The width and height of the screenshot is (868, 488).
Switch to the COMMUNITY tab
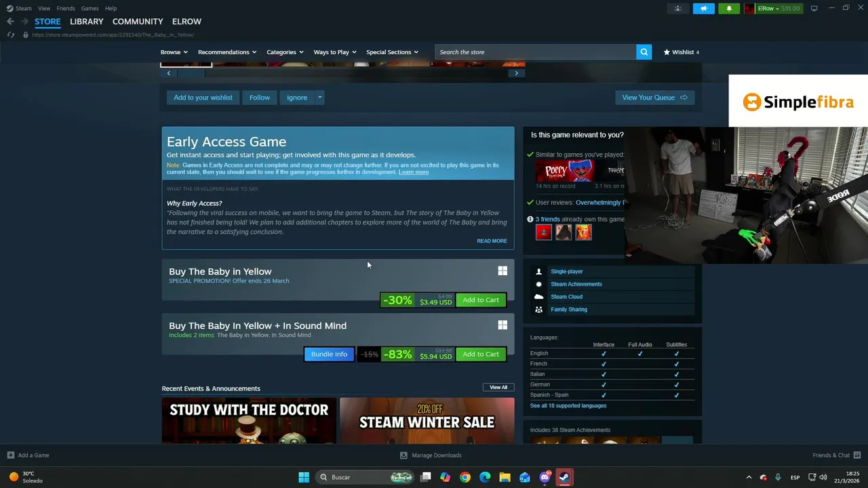[138, 22]
